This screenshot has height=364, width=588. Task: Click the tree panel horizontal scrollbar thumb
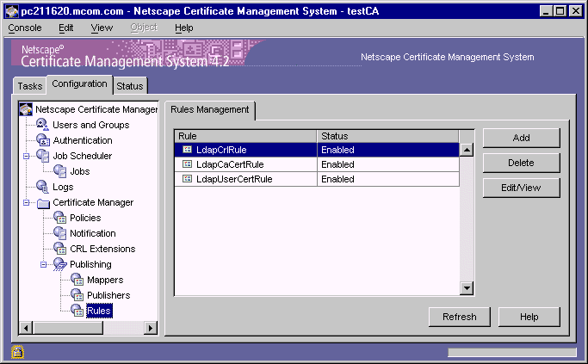click(x=67, y=328)
